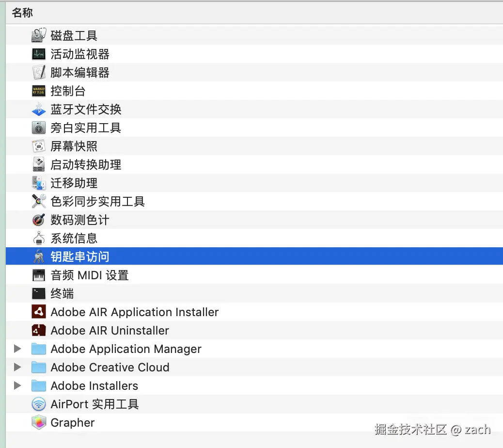The width and height of the screenshot is (503, 448).
Task: Click the Boot Camp Assistant (启动转换助理) icon
Action: coord(39,165)
